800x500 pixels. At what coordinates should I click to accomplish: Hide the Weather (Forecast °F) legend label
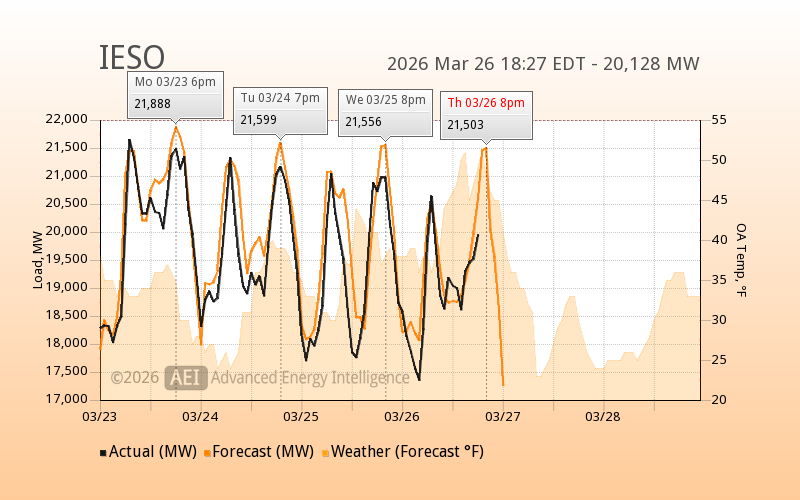407,452
